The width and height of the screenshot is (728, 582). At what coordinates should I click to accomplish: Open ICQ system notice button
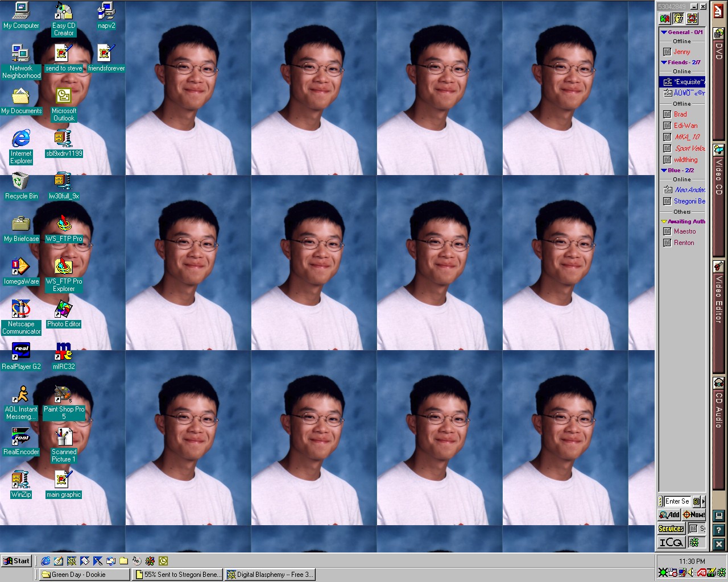(x=697, y=529)
